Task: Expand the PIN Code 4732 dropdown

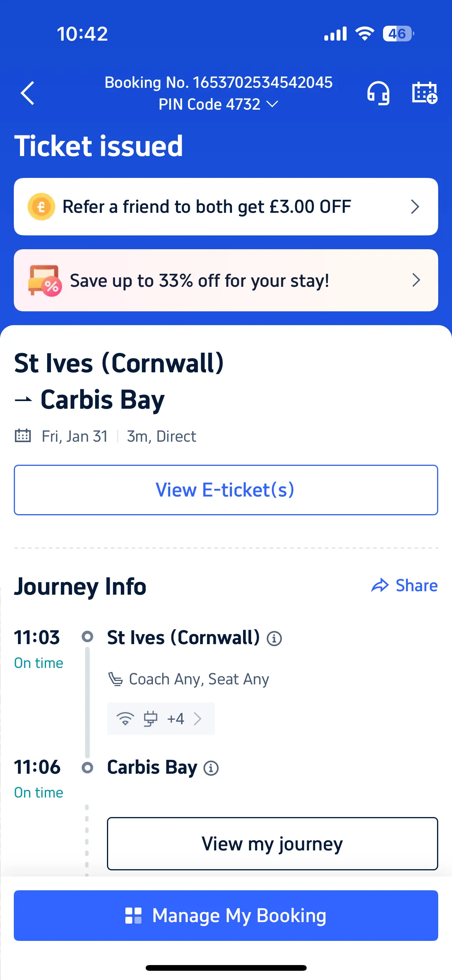Action: click(272, 104)
